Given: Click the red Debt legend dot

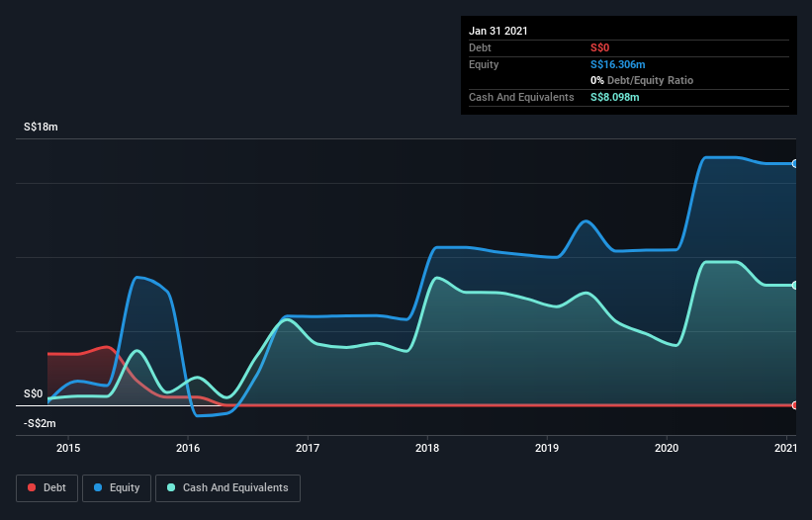Looking at the screenshot, I should tap(32, 487).
